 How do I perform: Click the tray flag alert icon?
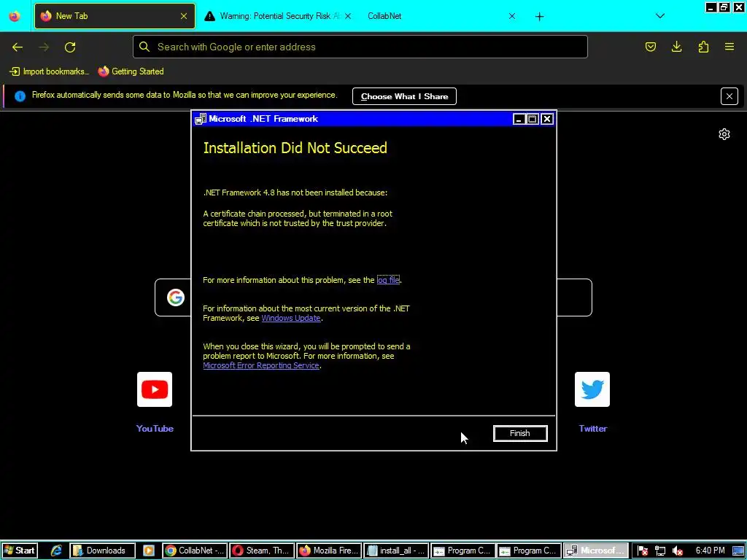click(x=642, y=551)
